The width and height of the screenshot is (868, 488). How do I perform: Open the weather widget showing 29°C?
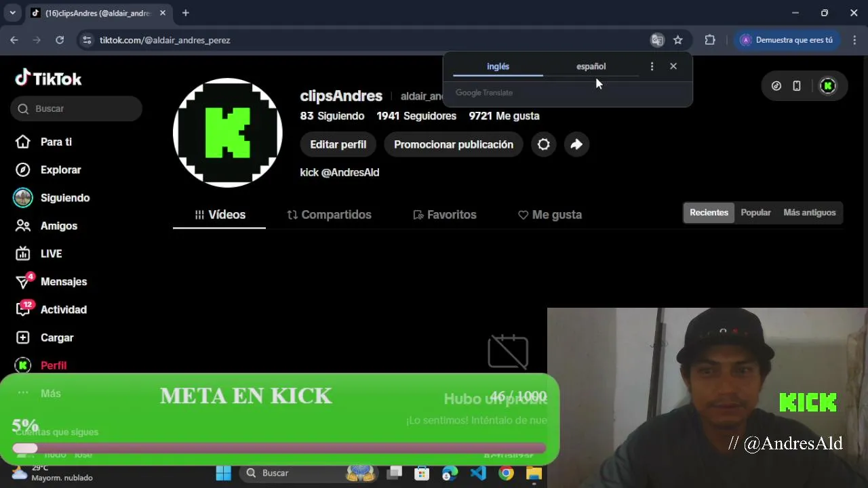53,473
